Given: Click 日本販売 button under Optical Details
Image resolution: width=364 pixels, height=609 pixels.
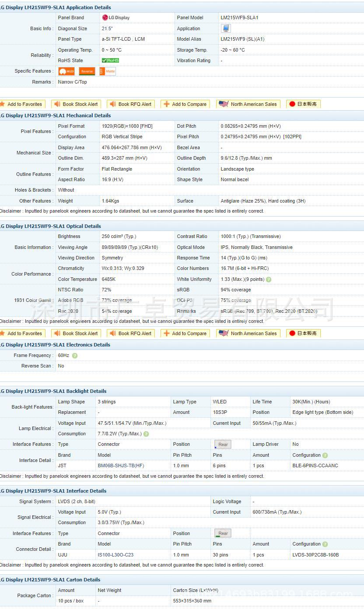Looking at the screenshot, I should point(304,333).
